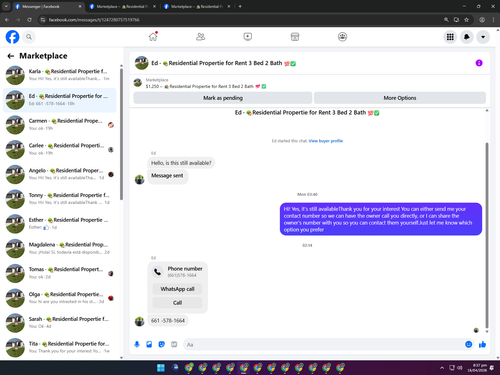Open Carmen conversation in list
500x375 pixels.
click(60, 125)
